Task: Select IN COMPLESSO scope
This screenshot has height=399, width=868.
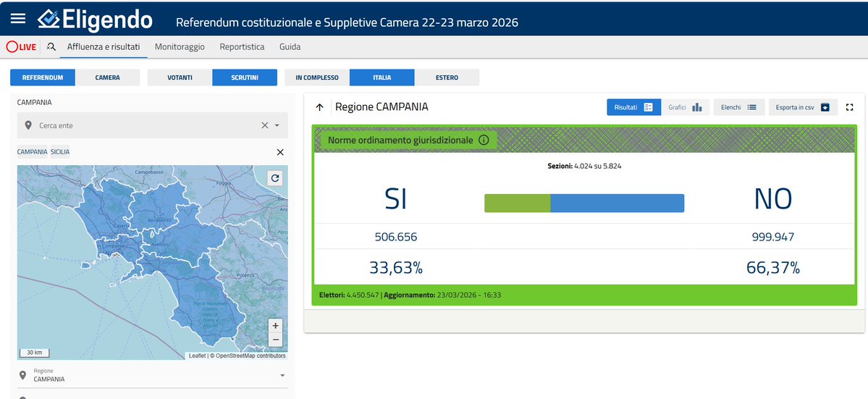Action: point(317,77)
